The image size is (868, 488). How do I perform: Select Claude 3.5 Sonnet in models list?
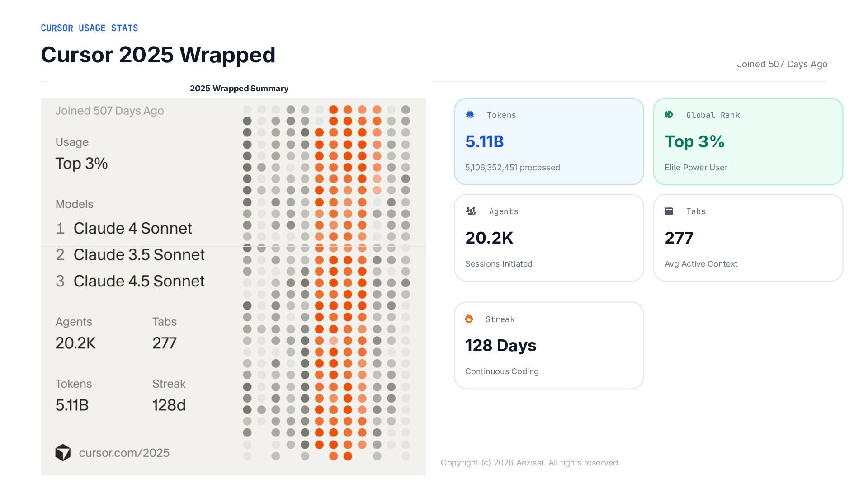(x=139, y=254)
